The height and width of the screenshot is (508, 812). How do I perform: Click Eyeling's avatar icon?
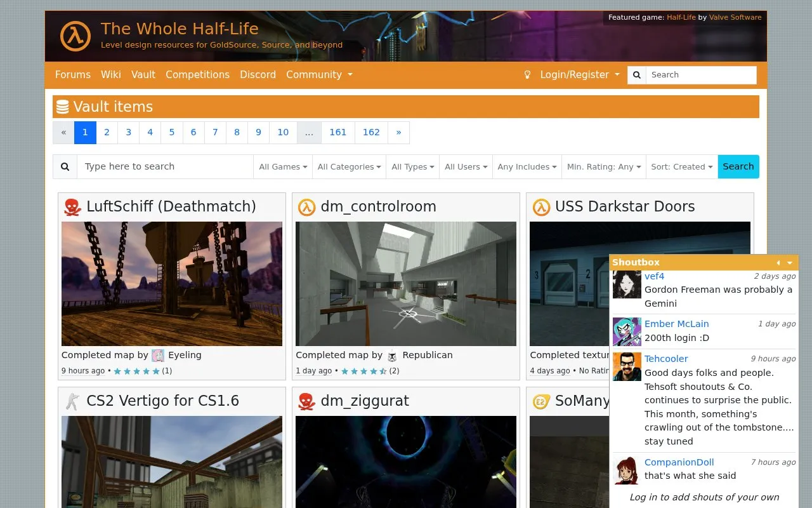(158, 356)
